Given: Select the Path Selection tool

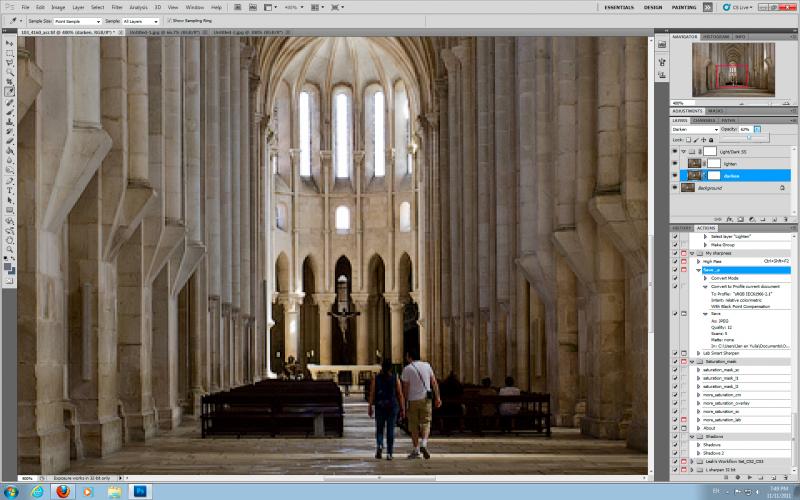Looking at the screenshot, I should pyautogui.click(x=9, y=201).
